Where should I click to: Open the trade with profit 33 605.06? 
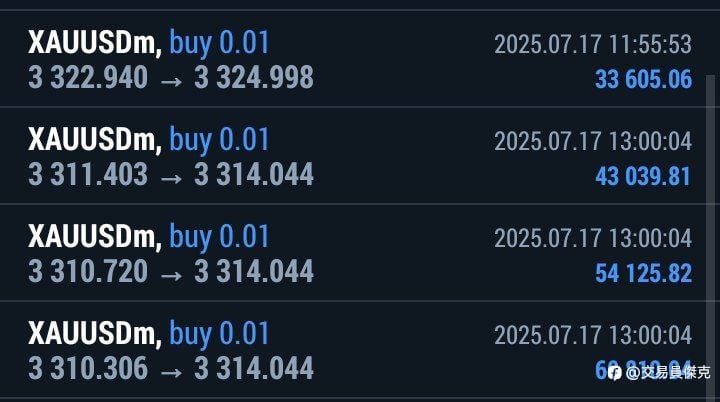[x=353, y=59]
